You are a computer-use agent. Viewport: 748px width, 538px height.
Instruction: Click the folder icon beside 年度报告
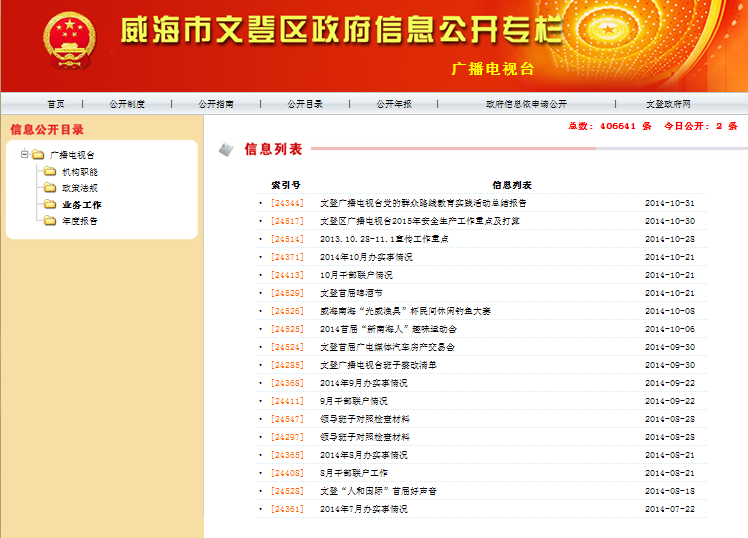(x=49, y=221)
